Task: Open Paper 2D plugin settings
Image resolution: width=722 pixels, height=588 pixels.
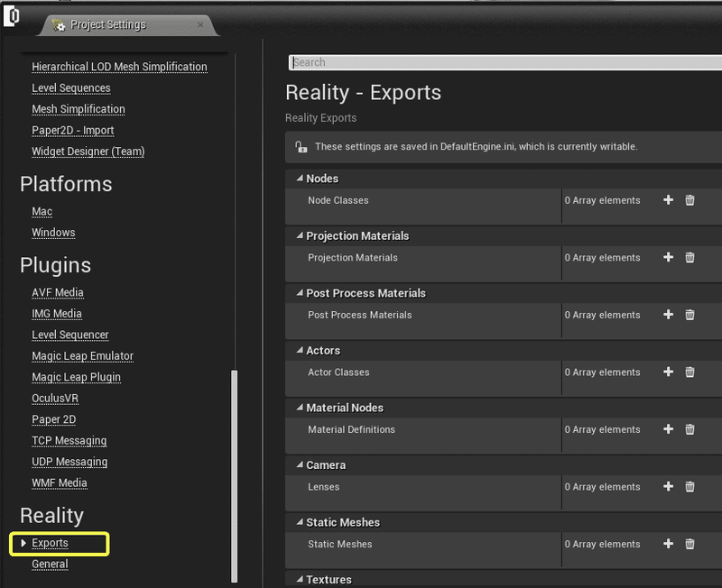Action: (53, 419)
